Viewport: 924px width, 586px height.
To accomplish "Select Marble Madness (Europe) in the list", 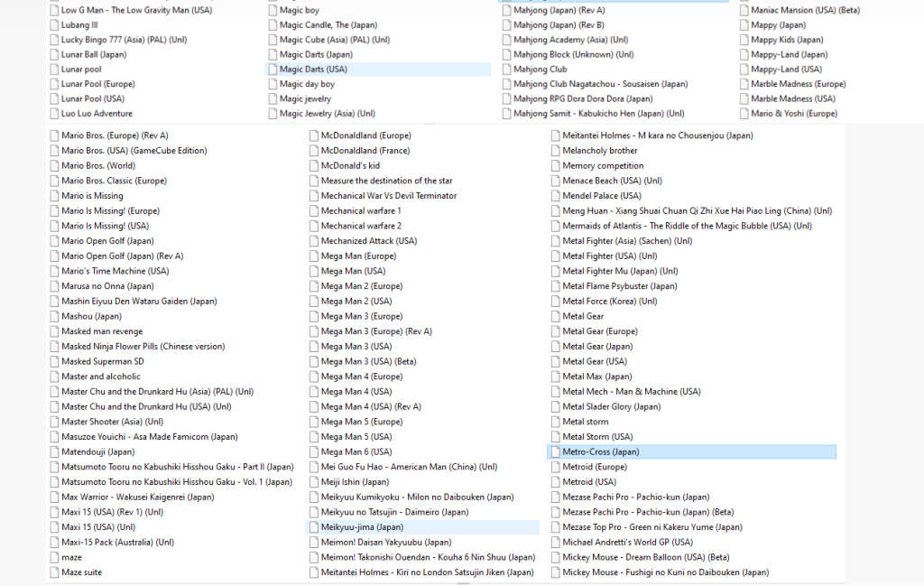I will pyautogui.click(x=798, y=84).
